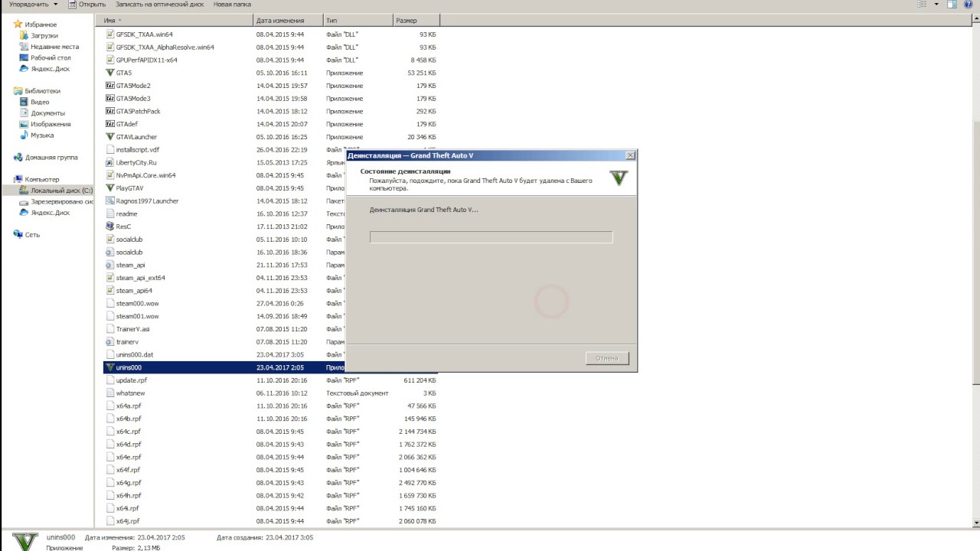980x551 pixels.
Task: Sort by the Размер column header
Action: 416,21
